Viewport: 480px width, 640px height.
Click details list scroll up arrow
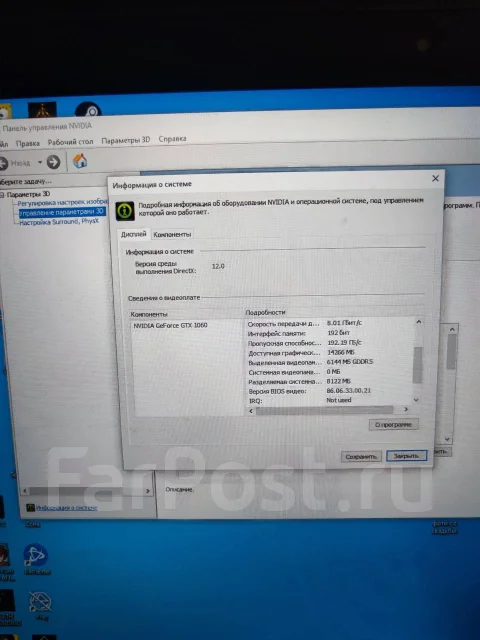[418, 322]
